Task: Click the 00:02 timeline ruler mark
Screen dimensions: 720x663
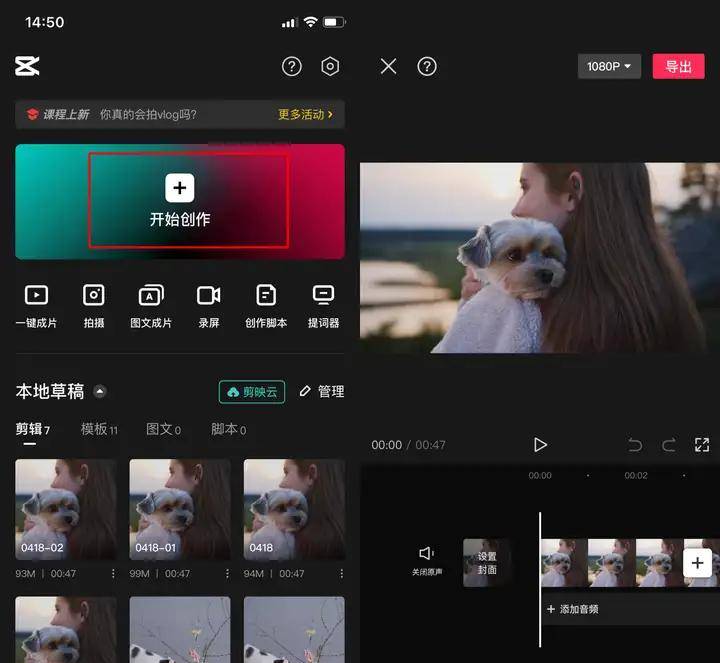Action: tap(636, 476)
